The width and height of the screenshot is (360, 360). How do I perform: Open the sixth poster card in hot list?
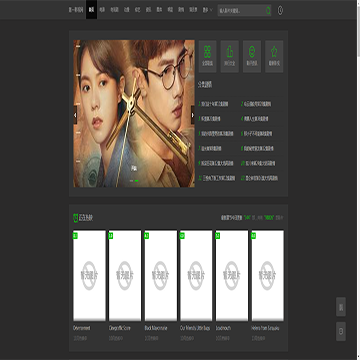click(268, 275)
